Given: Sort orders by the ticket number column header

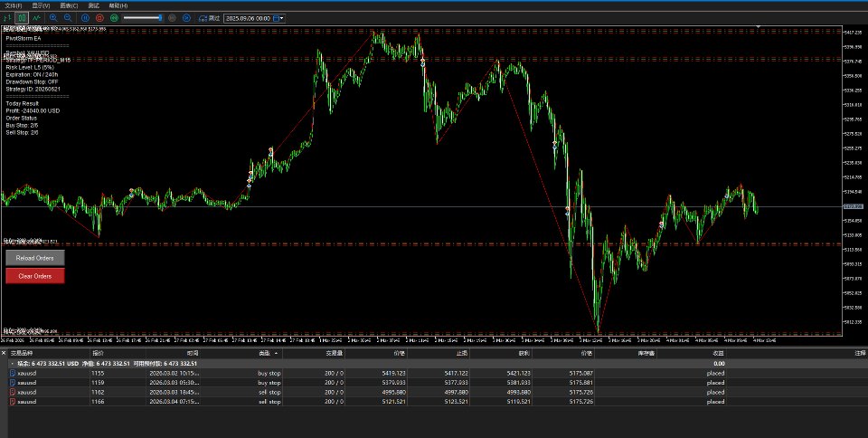Looking at the screenshot, I should tap(118, 353).
